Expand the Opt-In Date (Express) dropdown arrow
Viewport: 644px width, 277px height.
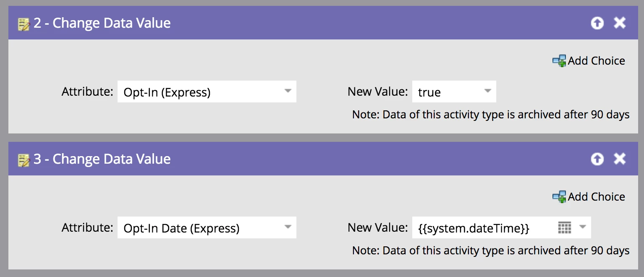(288, 227)
